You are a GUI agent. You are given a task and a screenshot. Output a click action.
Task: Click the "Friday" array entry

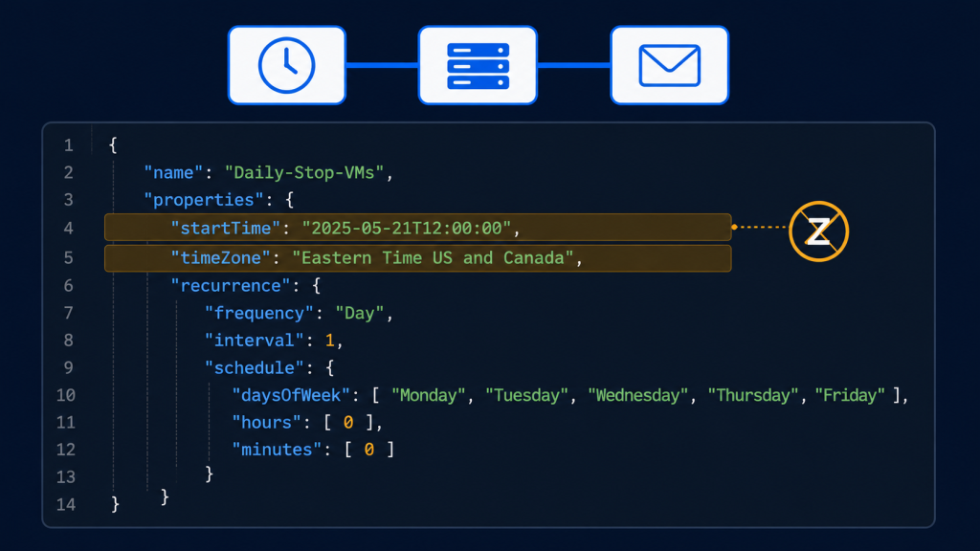(x=850, y=395)
